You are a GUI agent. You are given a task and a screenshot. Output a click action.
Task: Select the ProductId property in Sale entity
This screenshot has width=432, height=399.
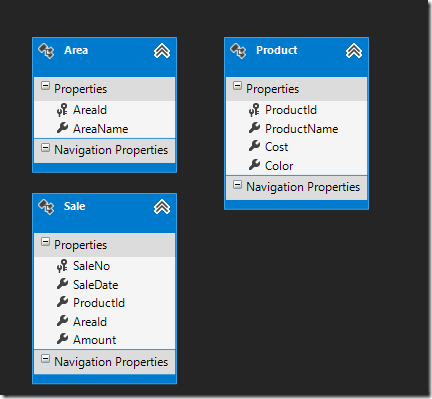click(99, 303)
